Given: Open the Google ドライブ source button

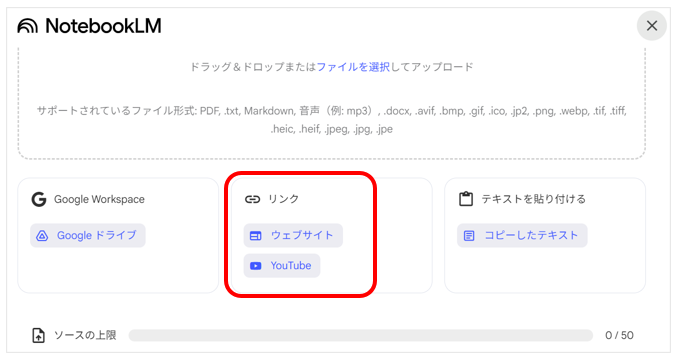Looking at the screenshot, I should [88, 235].
